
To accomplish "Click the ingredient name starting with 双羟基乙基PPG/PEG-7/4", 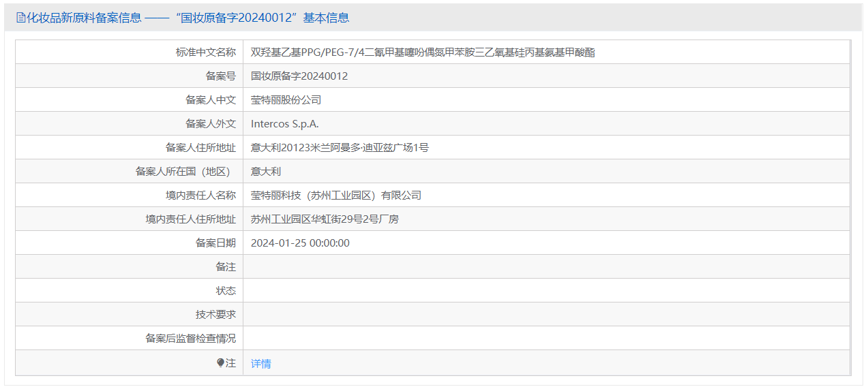I will pyautogui.click(x=422, y=52).
